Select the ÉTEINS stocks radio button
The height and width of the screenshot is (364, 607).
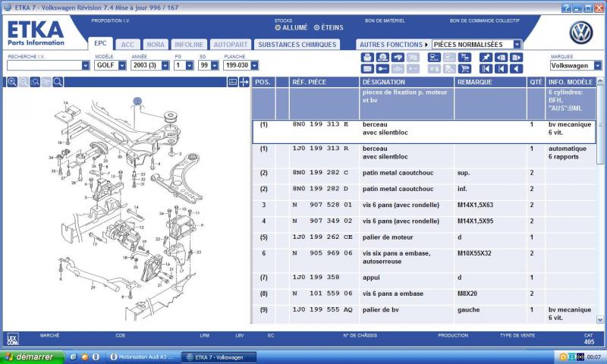tap(316, 27)
